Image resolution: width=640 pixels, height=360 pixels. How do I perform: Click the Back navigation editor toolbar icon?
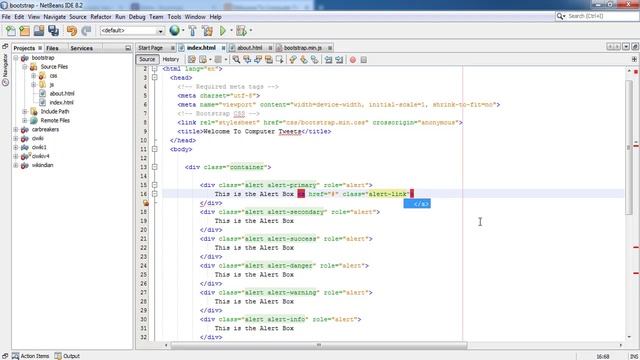point(203,60)
